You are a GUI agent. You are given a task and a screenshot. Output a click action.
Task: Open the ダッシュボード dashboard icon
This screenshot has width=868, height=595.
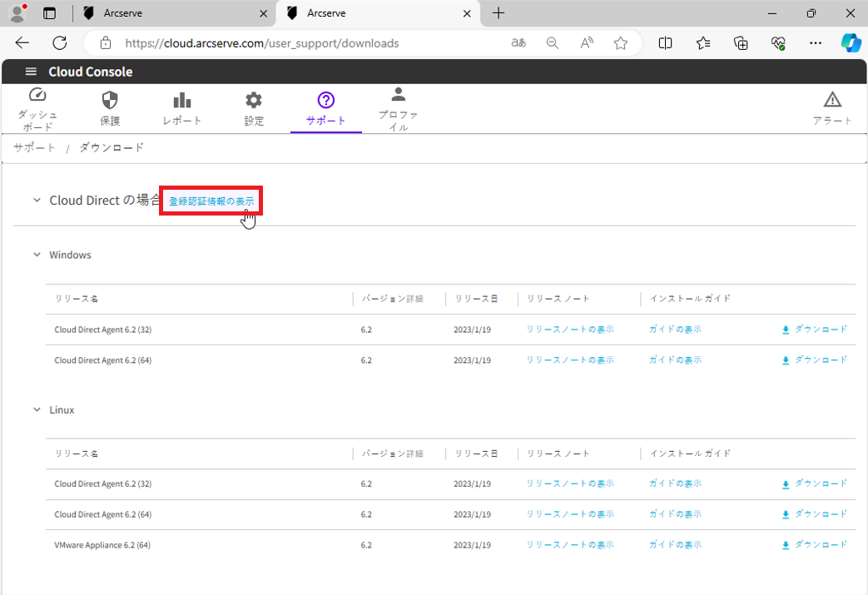click(37, 95)
